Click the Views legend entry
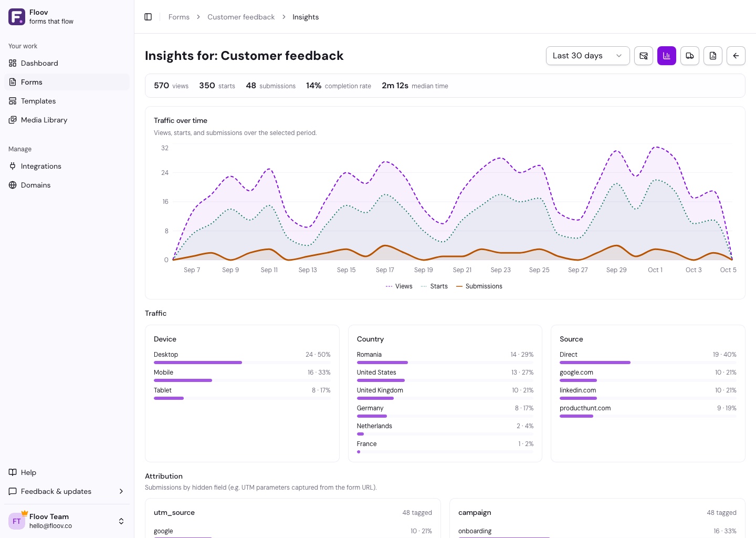This screenshot has height=538, width=756. (x=399, y=286)
